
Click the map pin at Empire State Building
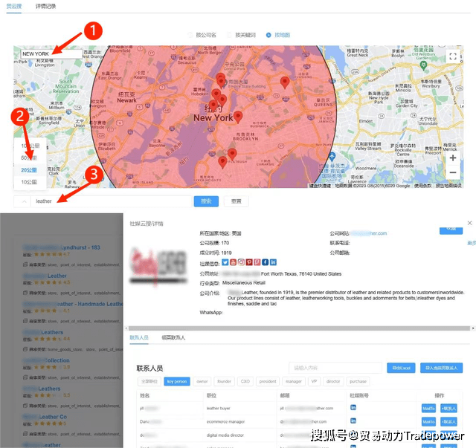222,82
